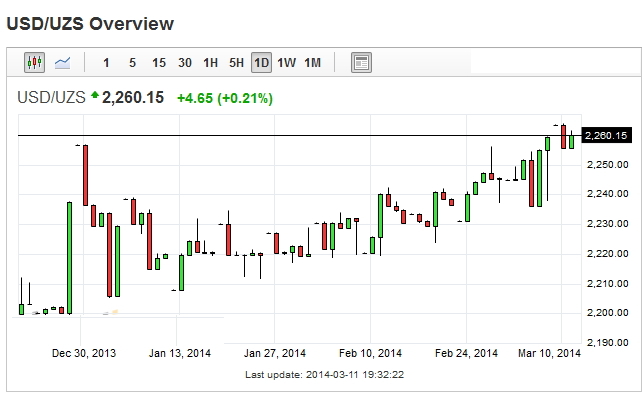Click the Mar 10, 2014 date label
The image size is (644, 396).
550,353
